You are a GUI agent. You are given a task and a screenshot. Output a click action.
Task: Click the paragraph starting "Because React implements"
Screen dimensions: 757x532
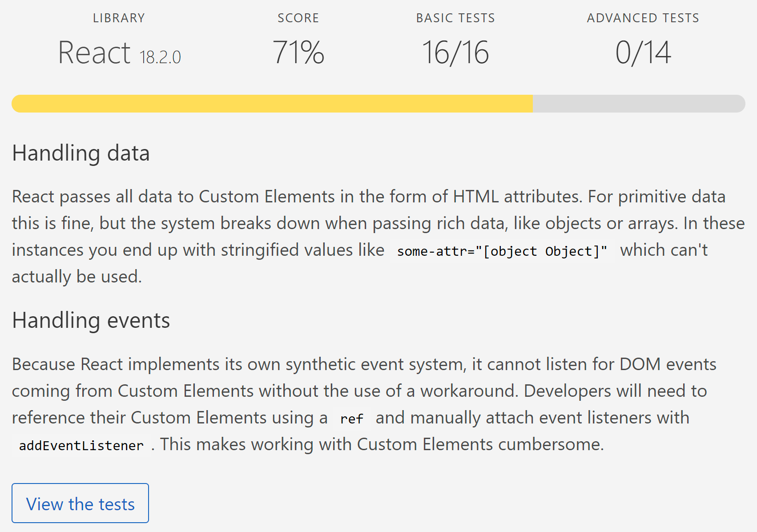coord(365,404)
